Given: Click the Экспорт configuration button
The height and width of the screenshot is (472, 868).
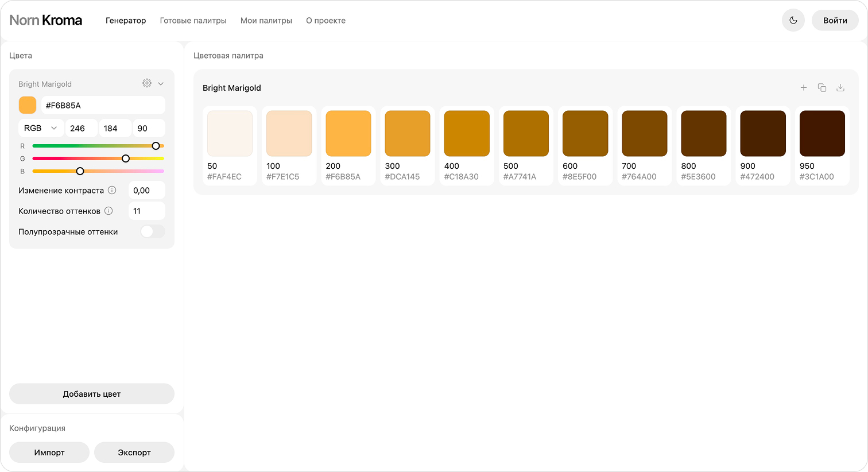Looking at the screenshot, I should (x=134, y=452).
